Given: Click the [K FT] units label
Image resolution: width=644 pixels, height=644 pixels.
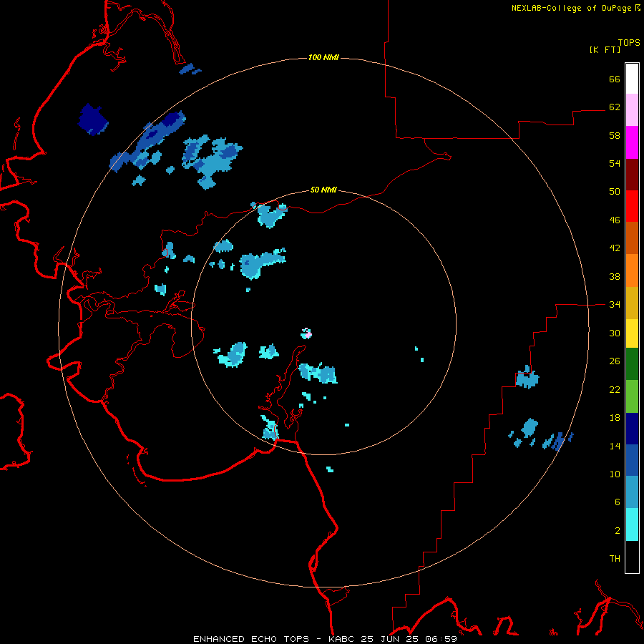Looking at the screenshot, I should pos(605,49).
